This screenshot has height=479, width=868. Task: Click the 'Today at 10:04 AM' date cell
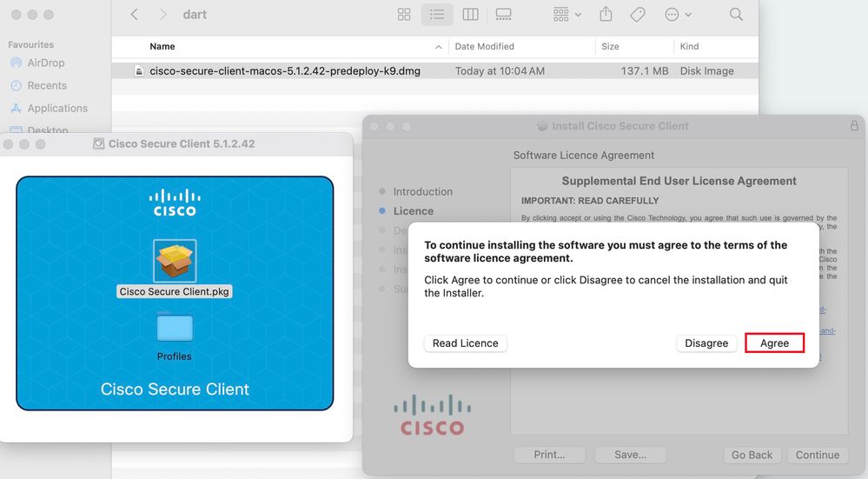click(x=500, y=71)
